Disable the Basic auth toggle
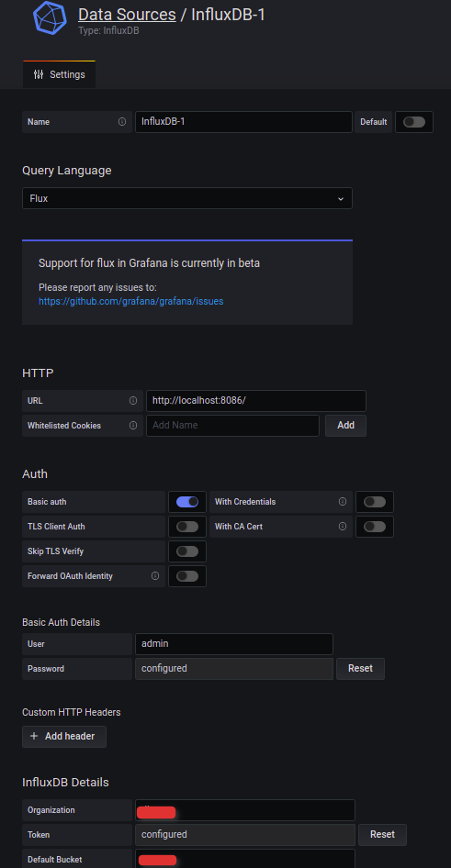 [187, 502]
